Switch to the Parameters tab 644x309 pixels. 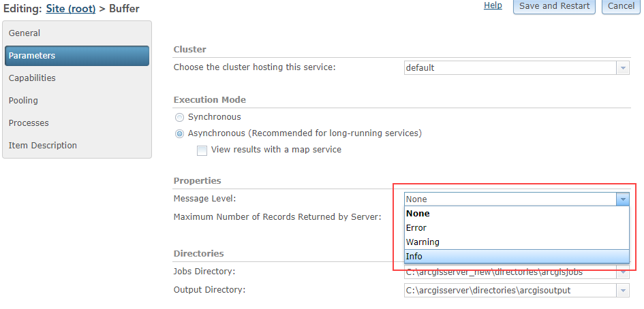(32, 56)
